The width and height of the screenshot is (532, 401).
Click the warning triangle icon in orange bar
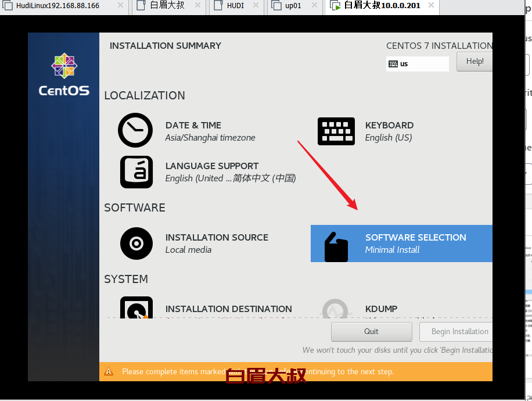(109, 371)
